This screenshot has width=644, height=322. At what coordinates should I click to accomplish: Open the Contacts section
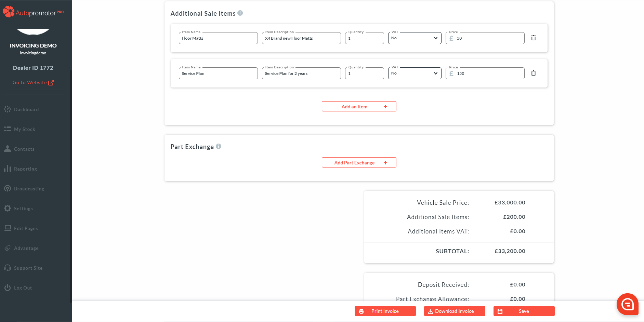click(x=24, y=149)
